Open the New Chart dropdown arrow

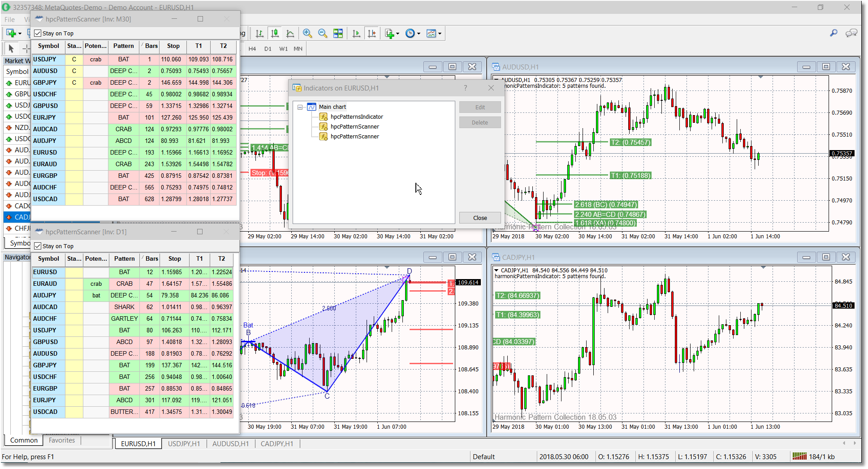click(x=20, y=34)
